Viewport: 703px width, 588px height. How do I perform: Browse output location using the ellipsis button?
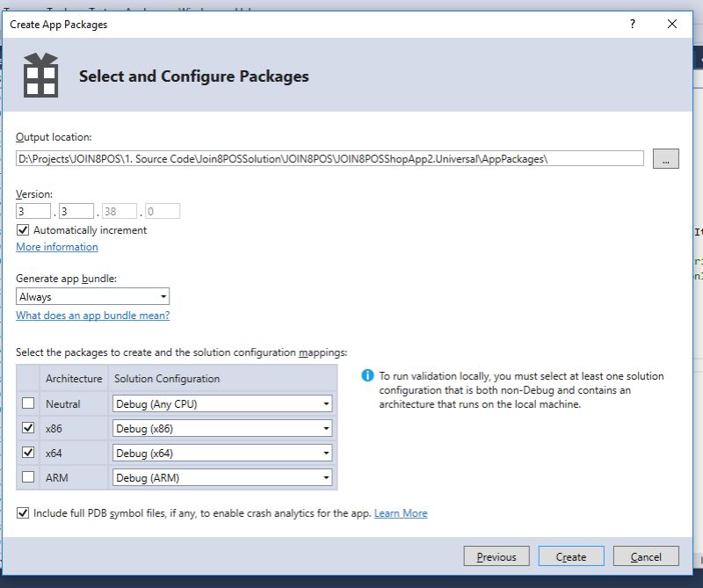666,158
